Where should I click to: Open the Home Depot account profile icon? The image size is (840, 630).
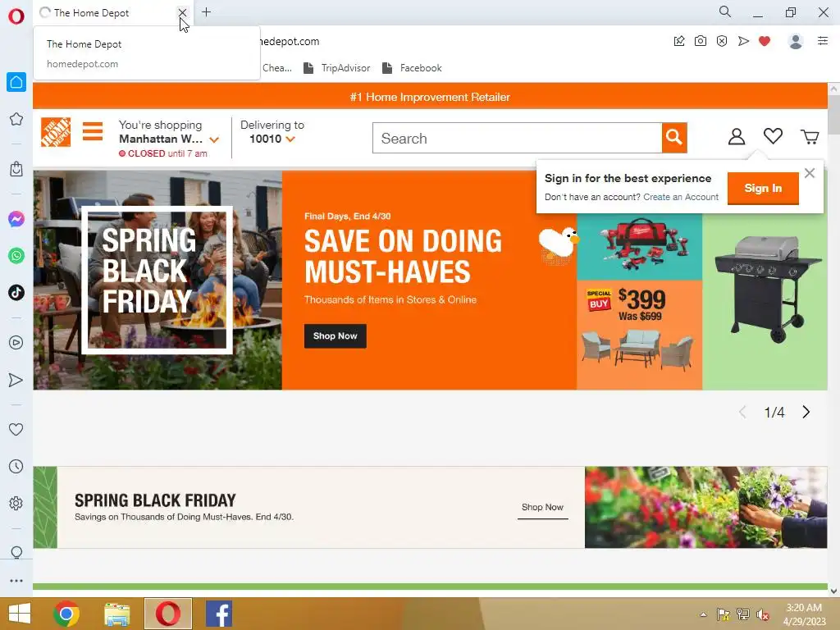737,137
